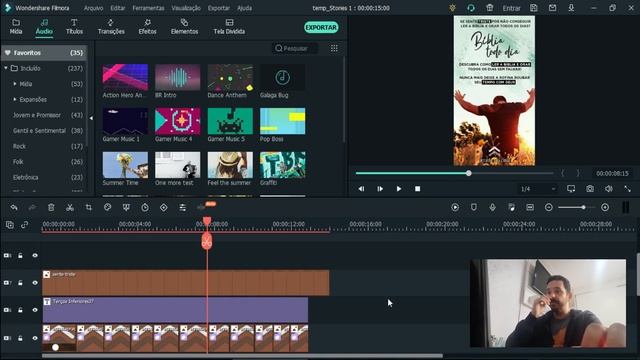Click the render preview play icon
Image resolution: width=640 pixels, height=360 pixels.
455,207
